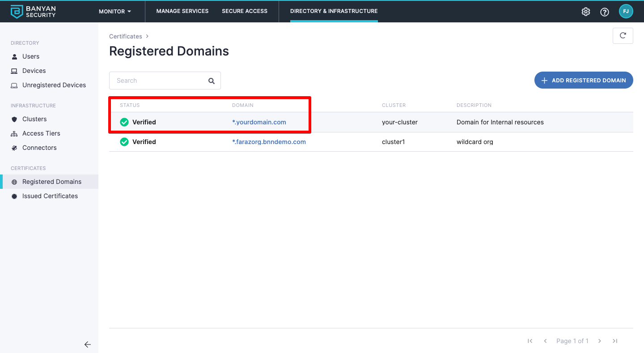This screenshot has height=353, width=644.
Task: Click the FJ user avatar
Action: (626, 12)
